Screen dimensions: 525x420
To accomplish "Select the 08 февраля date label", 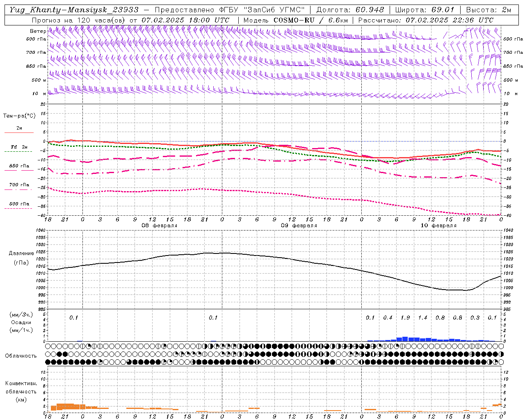I will point(160,226).
